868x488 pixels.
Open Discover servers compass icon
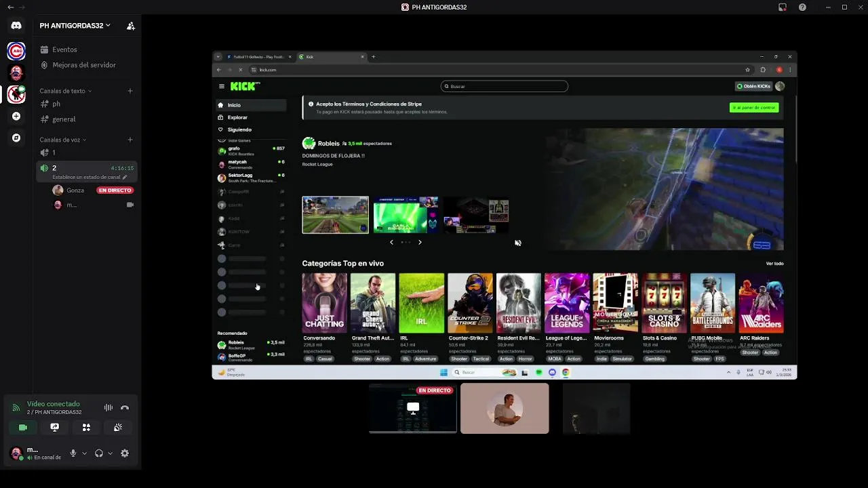(x=16, y=138)
